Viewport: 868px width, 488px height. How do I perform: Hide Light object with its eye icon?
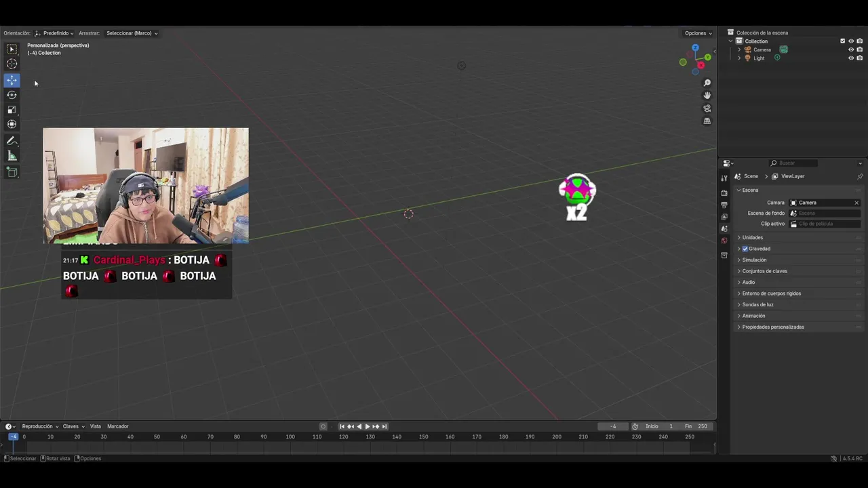coord(851,58)
